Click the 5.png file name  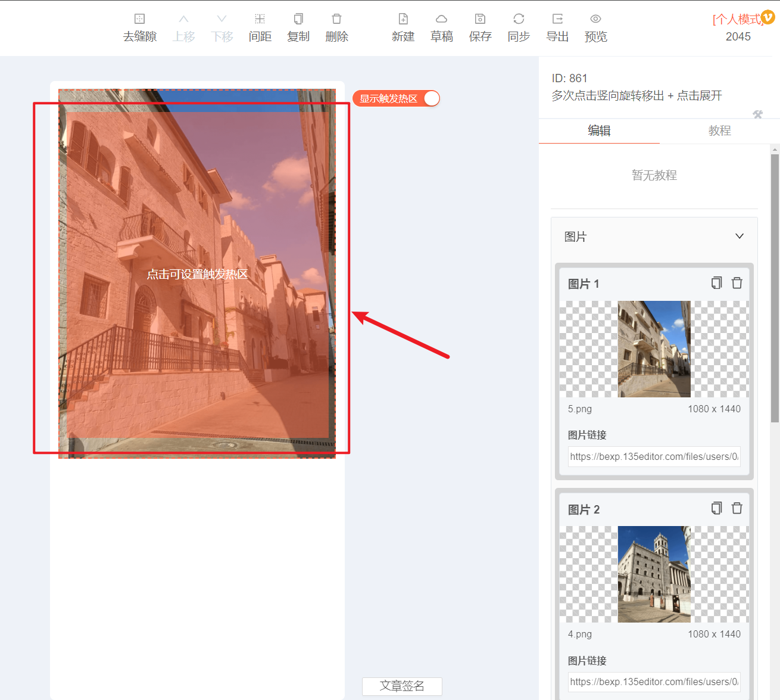click(579, 409)
